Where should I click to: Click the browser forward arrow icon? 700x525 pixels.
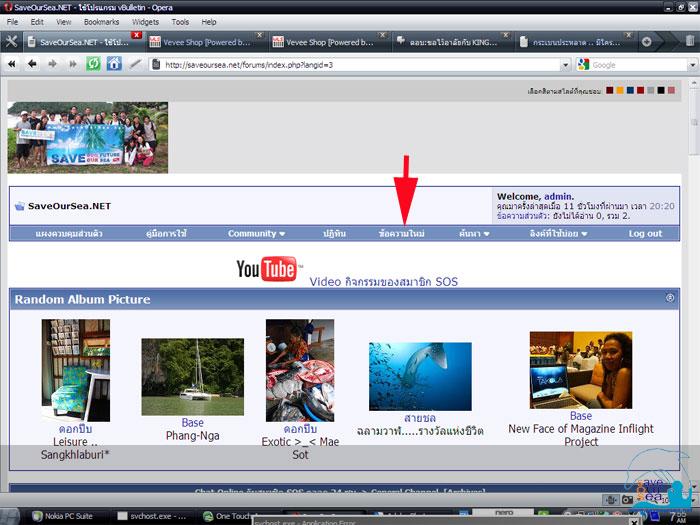point(51,64)
